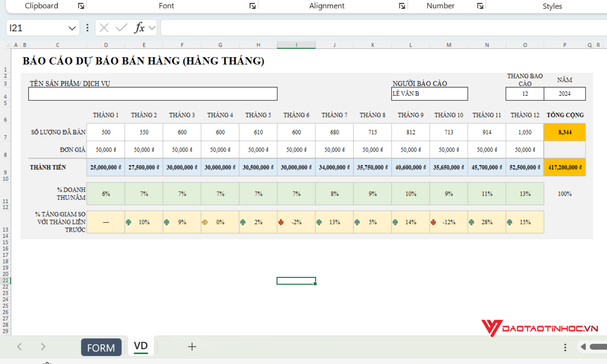The height and width of the screenshot is (364, 607).
Task: Select the NGƯỜI BÁO CÁO cell containing LÊ VĂN B
Action: pos(429,93)
